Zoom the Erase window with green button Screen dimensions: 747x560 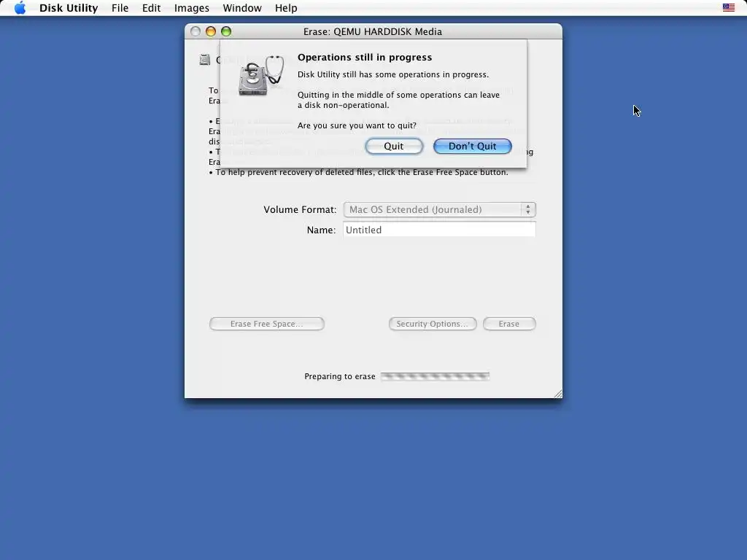click(226, 31)
